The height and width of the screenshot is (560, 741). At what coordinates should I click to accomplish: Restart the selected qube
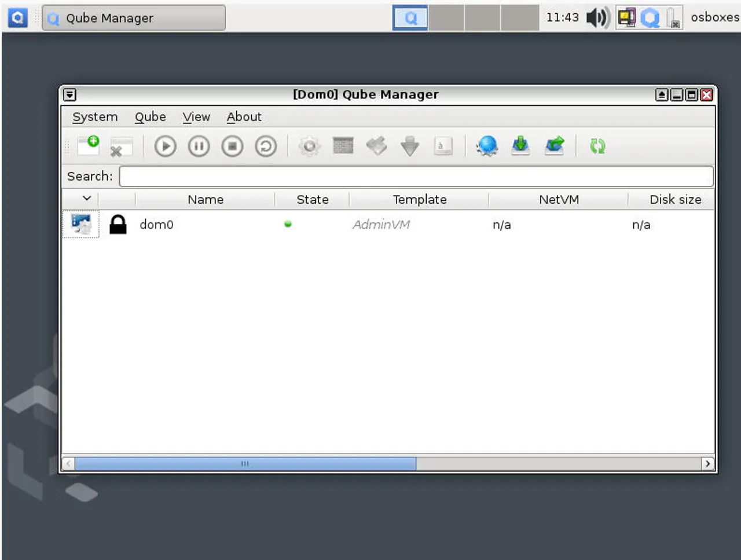266,147
